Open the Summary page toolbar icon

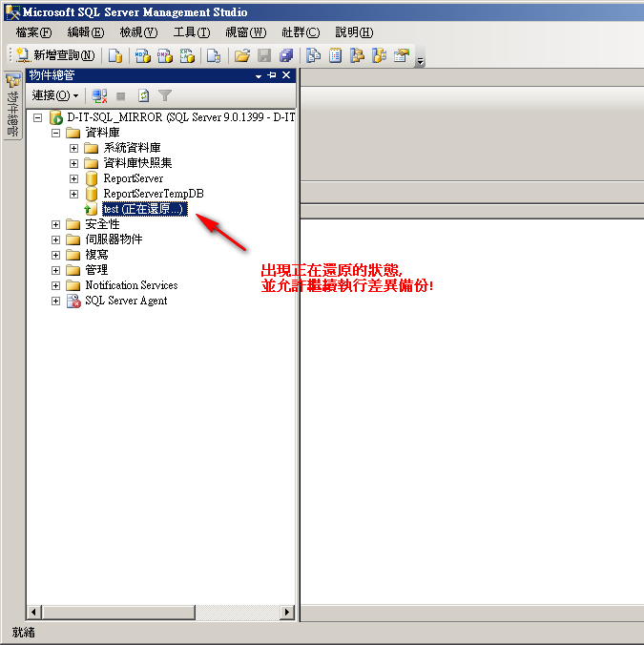tap(335, 55)
